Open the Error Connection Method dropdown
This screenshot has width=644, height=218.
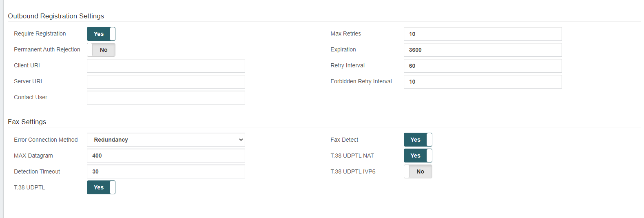pyautogui.click(x=166, y=140)
